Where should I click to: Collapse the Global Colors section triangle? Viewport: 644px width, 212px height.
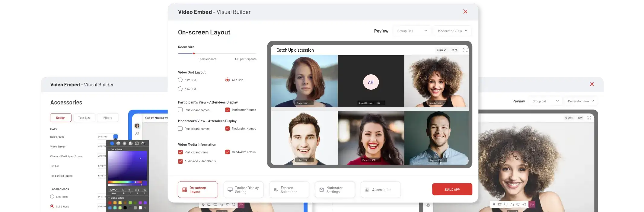tap(109, 198)
